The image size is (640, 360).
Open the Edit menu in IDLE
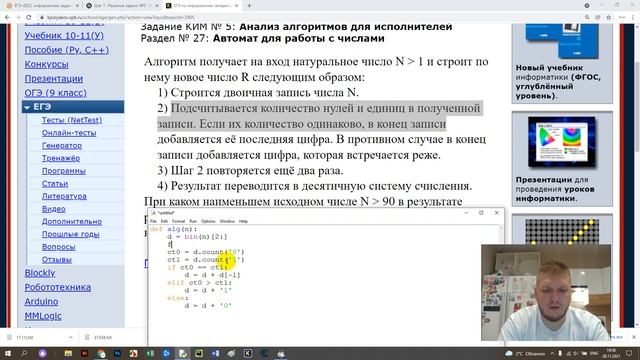(164, 221)
